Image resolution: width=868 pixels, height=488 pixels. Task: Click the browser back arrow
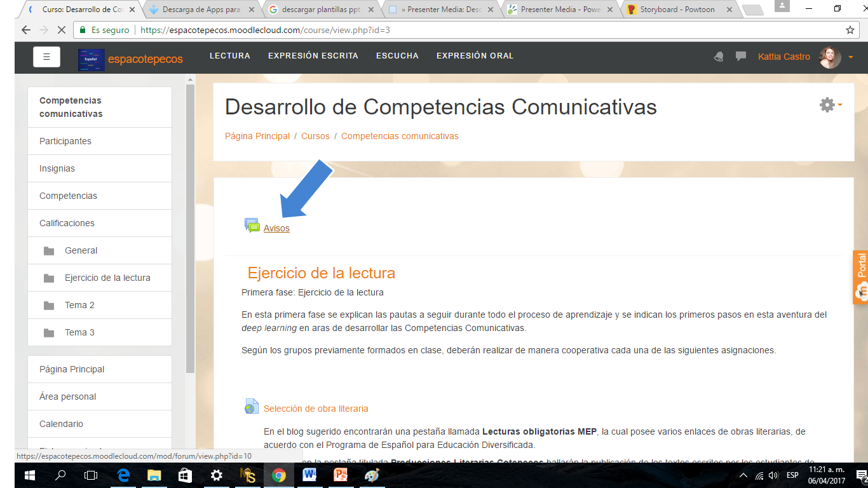click(x=26, y=30)
